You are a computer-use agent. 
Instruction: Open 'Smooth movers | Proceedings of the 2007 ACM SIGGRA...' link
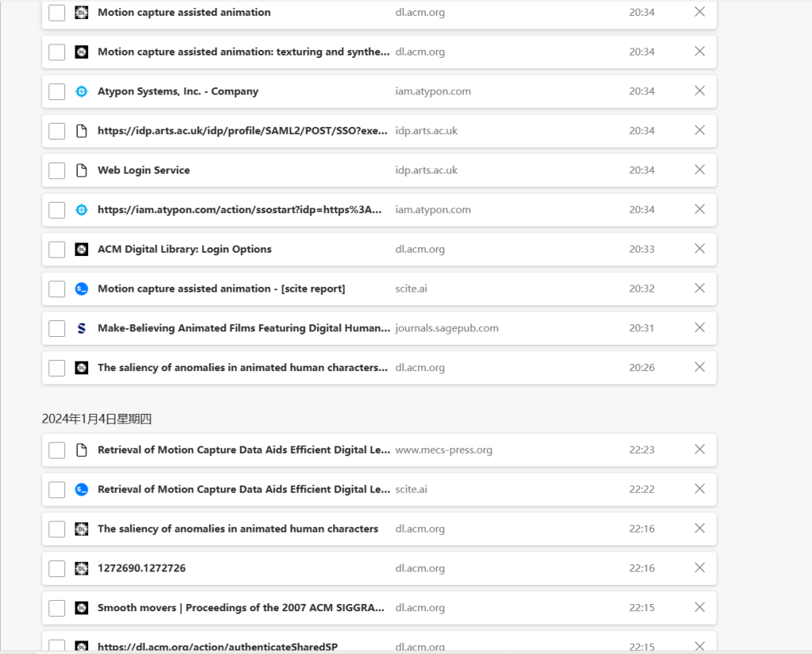[241, 608]
